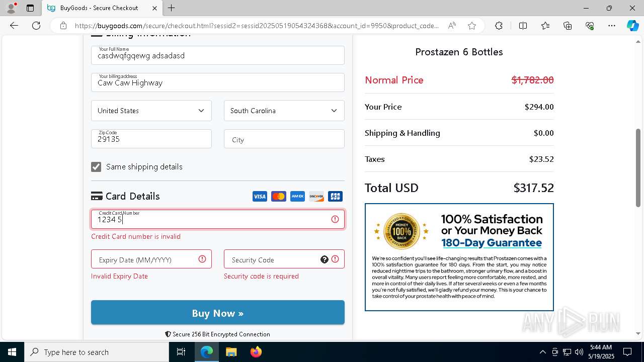Click the error icon in expiry date field

[x=202, y=259]
